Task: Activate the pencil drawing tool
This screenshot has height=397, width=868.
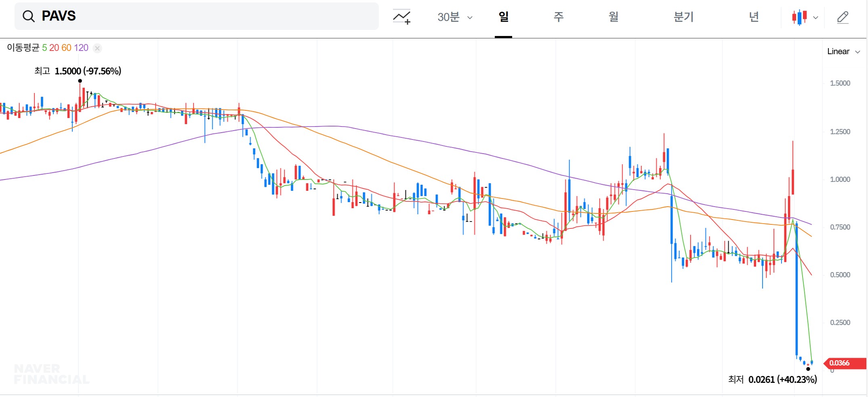Action: [843, 17]
